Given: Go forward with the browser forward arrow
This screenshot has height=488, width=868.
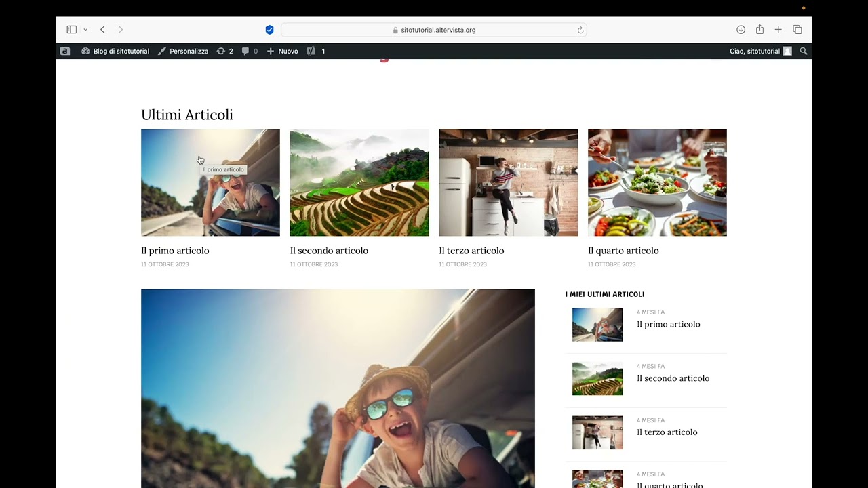Looking at the screenshot, I should tap(121, 30).
